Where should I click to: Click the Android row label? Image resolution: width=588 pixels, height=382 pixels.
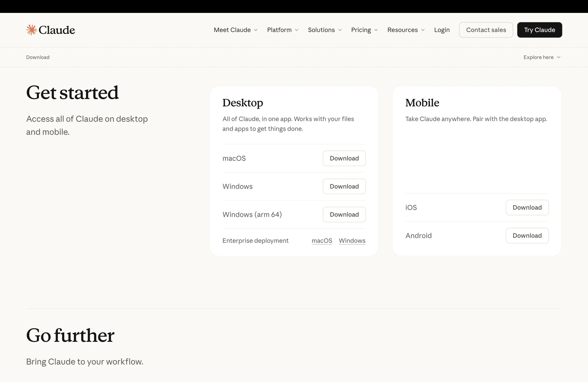[x=418, y=236]
